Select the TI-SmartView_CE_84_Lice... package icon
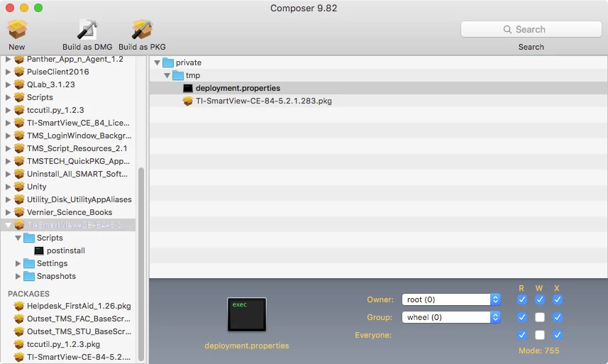 [19, 123]
